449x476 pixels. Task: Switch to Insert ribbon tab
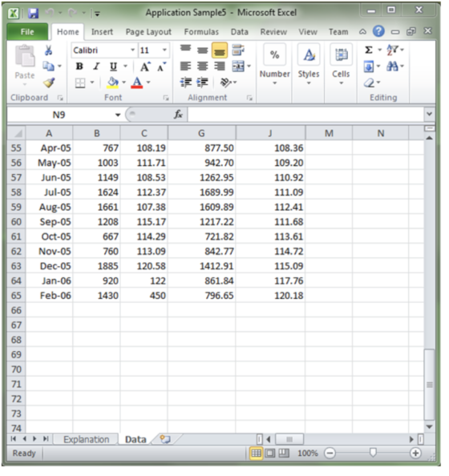tap(102, 32)
